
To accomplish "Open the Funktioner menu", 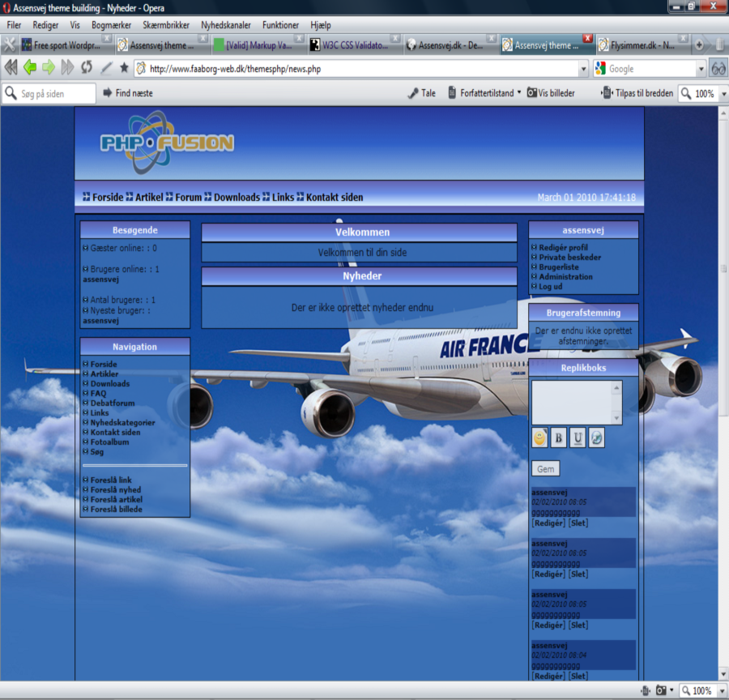I will click(280, 25).
